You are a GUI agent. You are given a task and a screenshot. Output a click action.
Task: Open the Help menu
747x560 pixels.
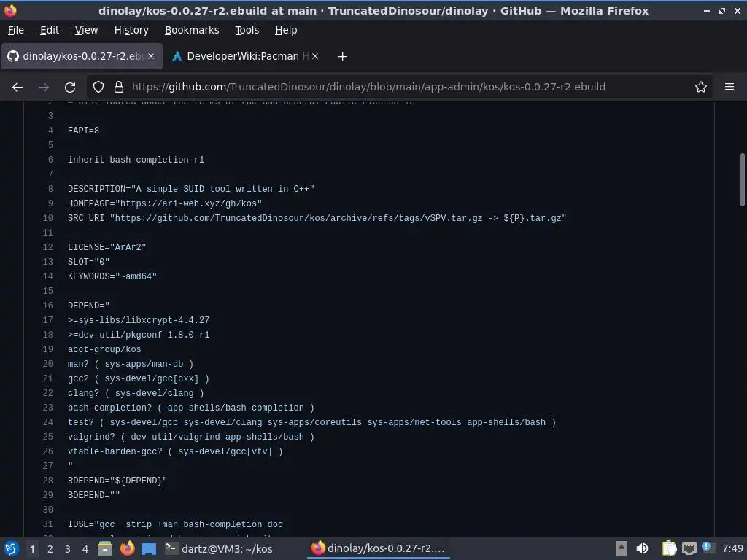286,30
